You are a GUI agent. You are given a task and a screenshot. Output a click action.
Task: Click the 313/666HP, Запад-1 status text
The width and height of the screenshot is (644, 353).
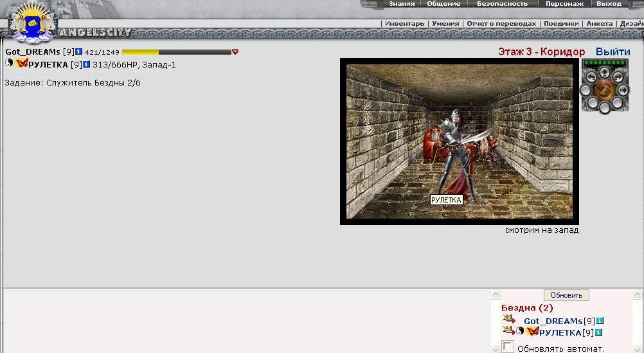[134, 64]
